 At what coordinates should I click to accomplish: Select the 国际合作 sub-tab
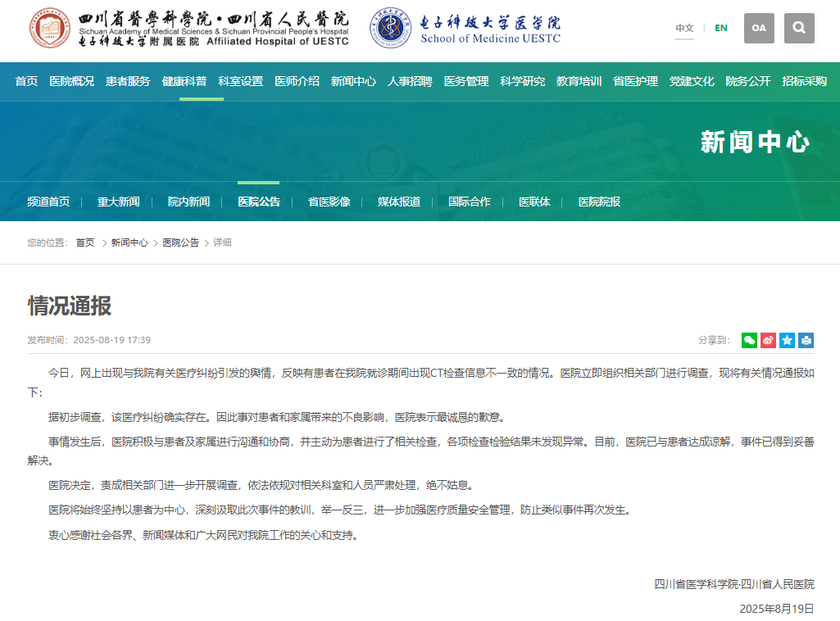[470, 202]
